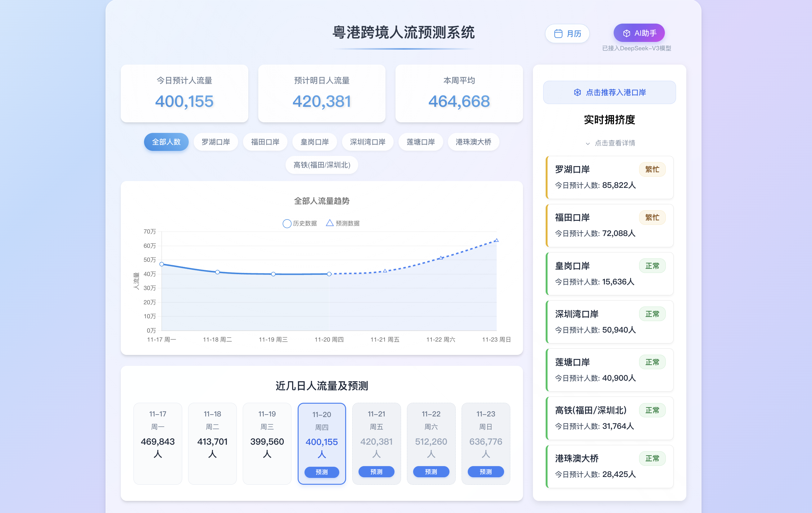The width and height of the screenshot is (812, 513).
Task: Click 预测 button on 11-21 card
Action: pyautogui.click(x=376, y=471)
